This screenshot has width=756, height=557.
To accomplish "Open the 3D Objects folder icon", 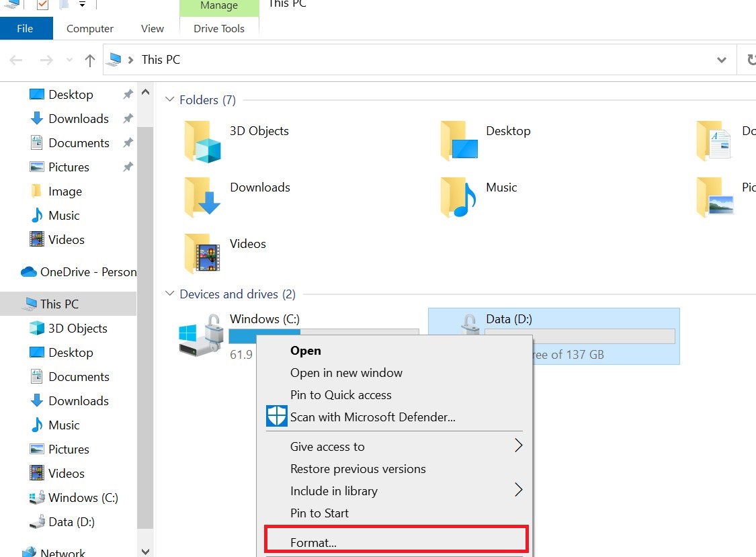I will point(202,140).
